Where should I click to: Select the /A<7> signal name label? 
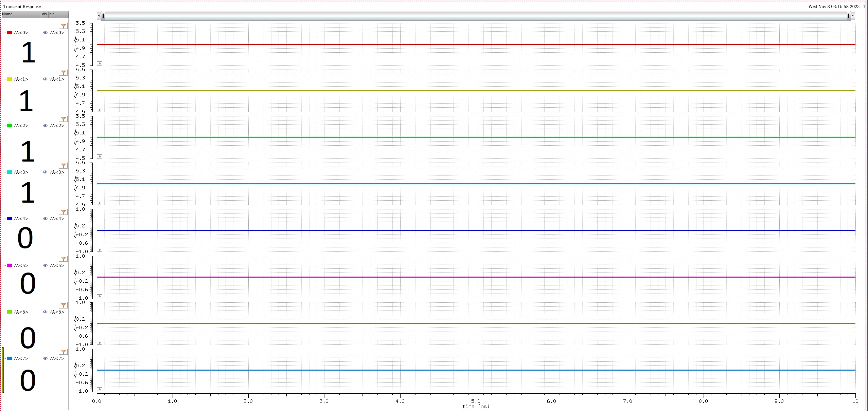click(x=21, y=359)
